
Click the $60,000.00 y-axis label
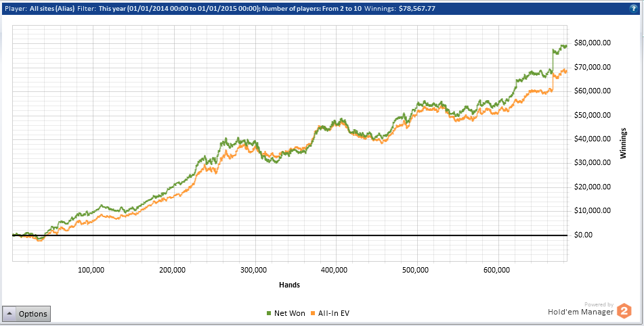pyautogui.click(x=592, y=91)
